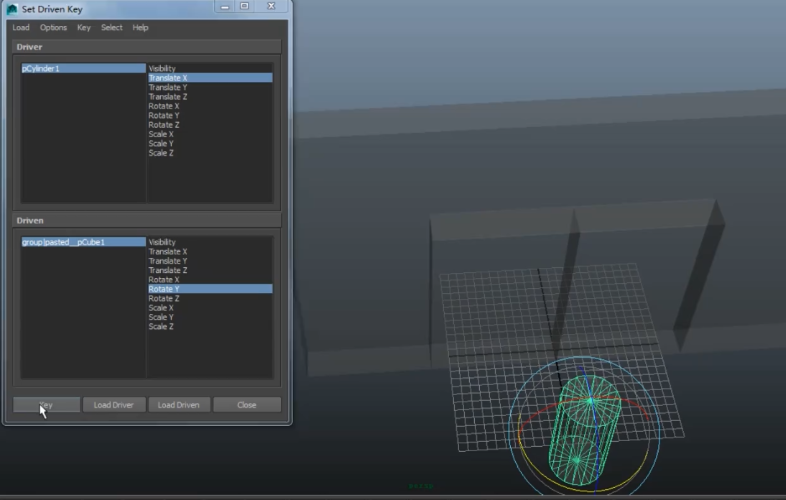
Task: Click the Load Driver button
Action: tap(114, 405)
